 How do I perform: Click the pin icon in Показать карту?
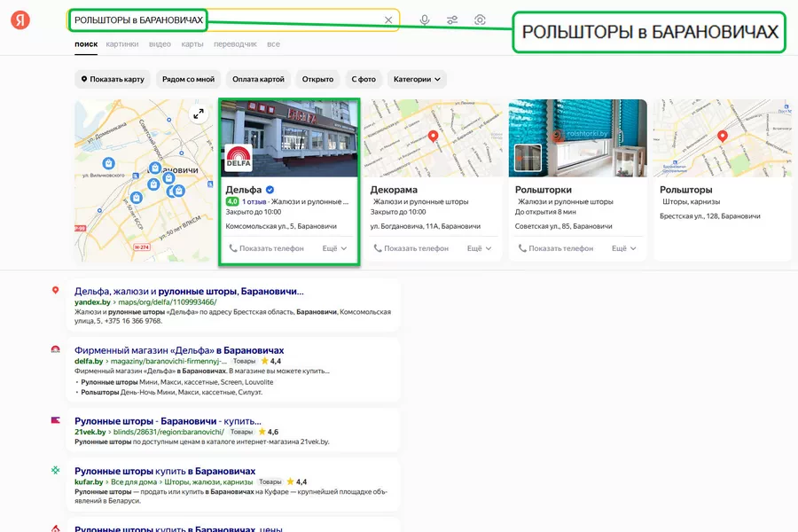(x=84, y=79)
